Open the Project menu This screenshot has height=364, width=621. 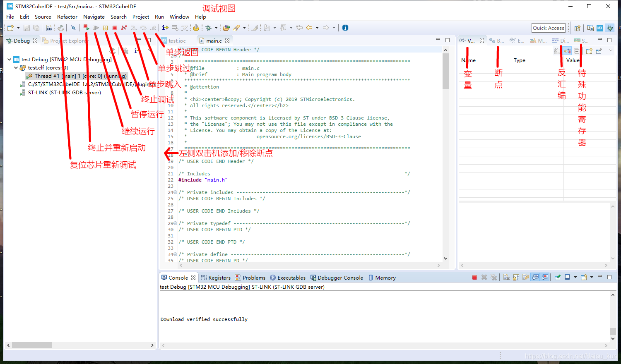(141, 17)
